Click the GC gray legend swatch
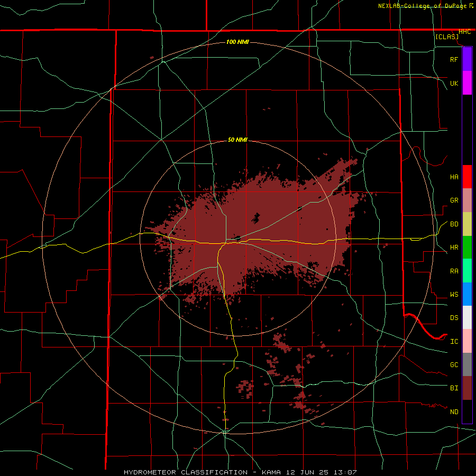This screenshot has height=476, width=476. 467,364
